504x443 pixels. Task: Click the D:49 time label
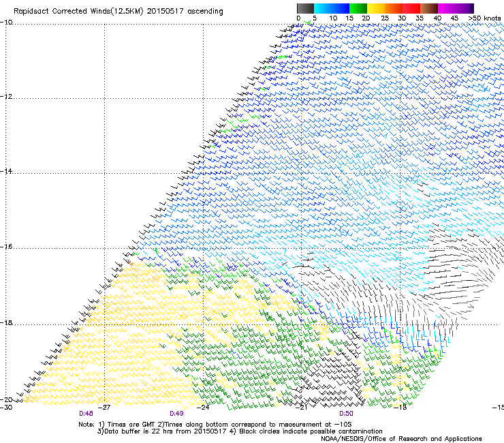tap(176, 414)
